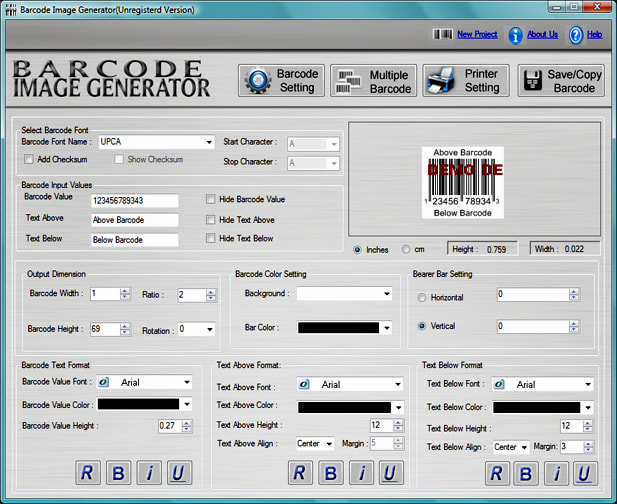The image size is (617, 504).
Task: Check Hide Text Below
Action: [211, 238]
